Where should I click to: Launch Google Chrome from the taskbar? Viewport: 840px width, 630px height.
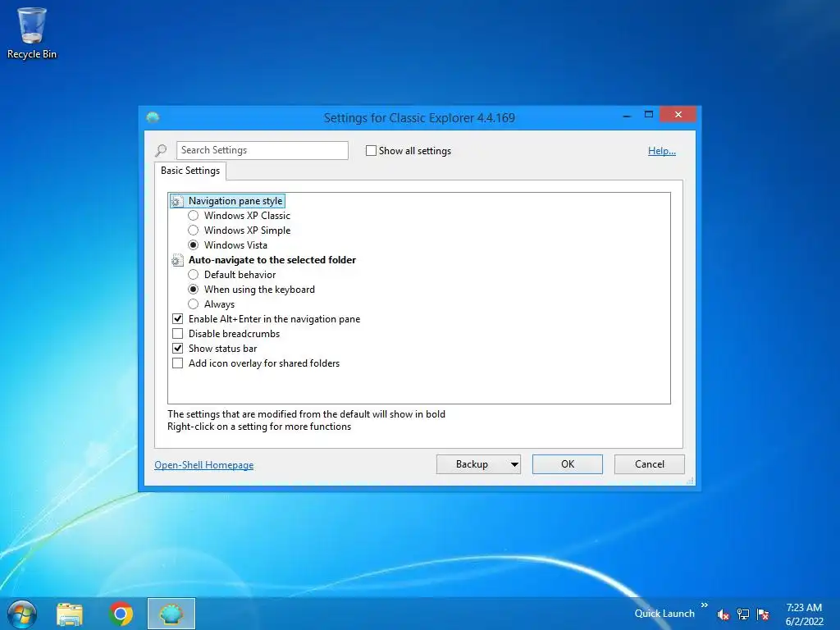121,614
